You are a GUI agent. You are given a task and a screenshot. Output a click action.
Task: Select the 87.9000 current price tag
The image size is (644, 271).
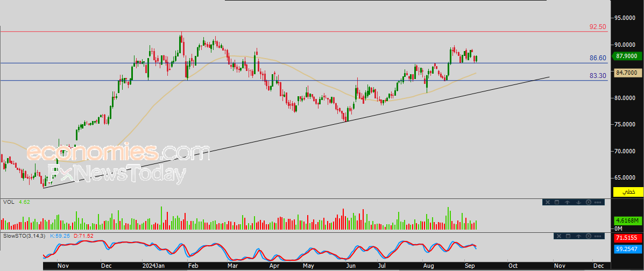[627, 56]
